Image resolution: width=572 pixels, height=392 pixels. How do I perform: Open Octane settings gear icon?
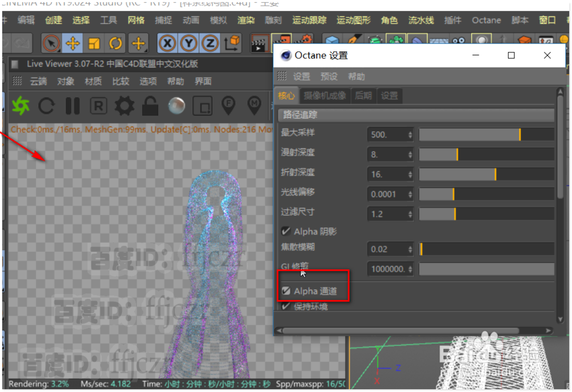pyautogui.click(x=124, y=106)
